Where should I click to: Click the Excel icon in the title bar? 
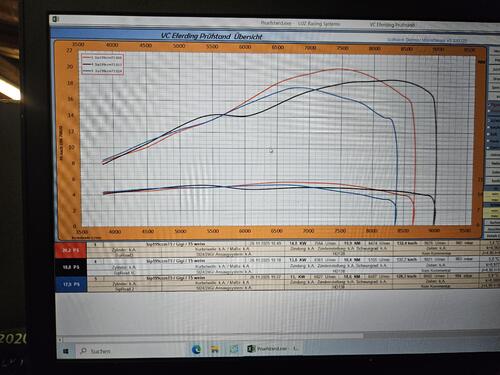(x=55, y=19)
